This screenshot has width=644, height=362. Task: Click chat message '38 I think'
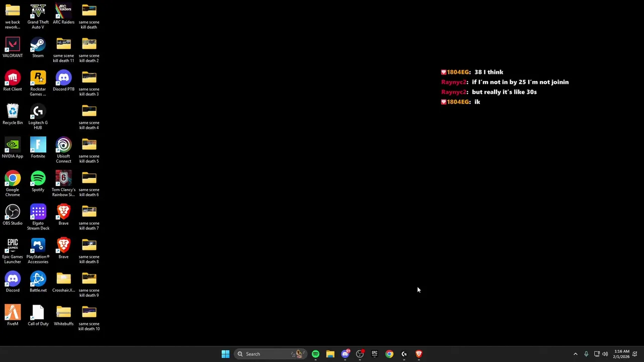click(489, 72)
